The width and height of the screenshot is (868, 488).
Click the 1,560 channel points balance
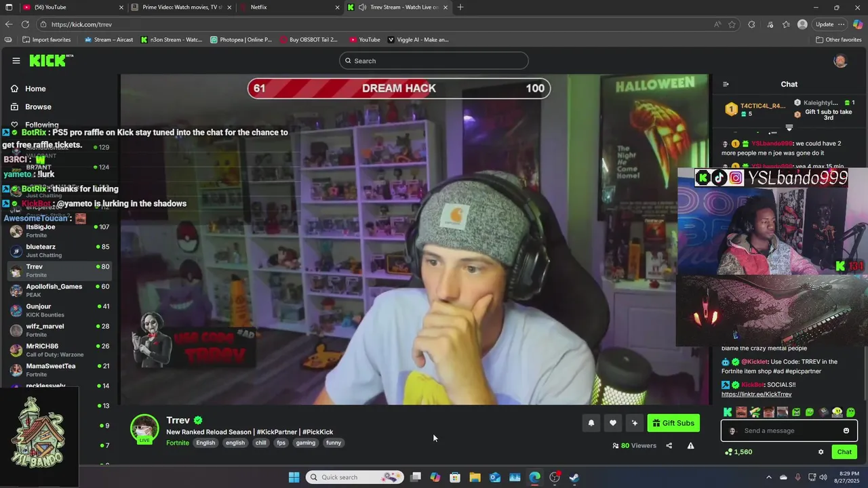(x=738, y=452)
